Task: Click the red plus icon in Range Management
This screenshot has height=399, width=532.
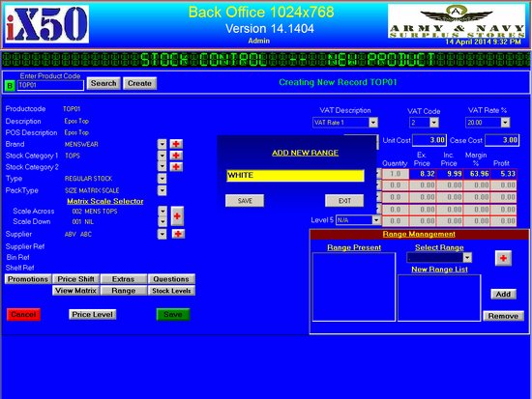Action: [503, 258]
